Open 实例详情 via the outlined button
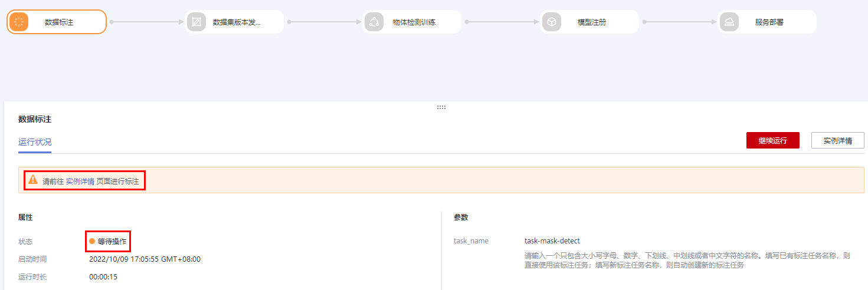Image resolution: width=868 pixels, height=290 pixels. (837, 140)
